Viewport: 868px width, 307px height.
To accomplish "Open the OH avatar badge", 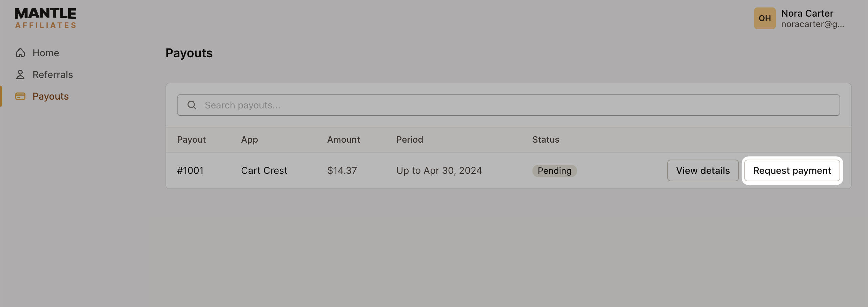I will (765, 18).
